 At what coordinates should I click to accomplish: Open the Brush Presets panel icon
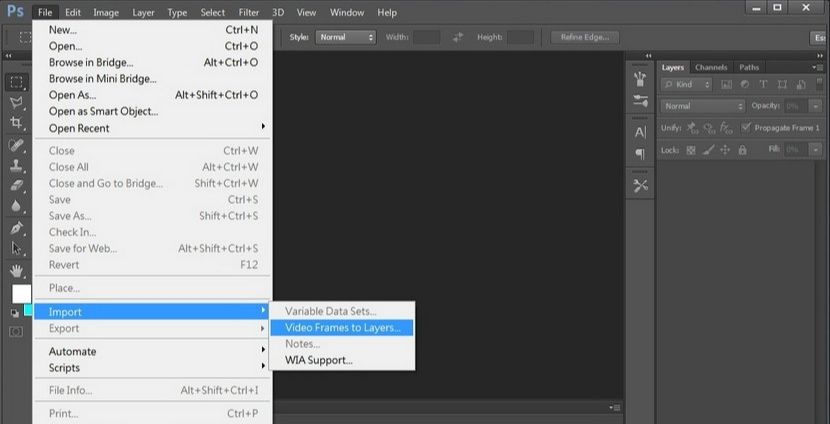click(640, 79)
